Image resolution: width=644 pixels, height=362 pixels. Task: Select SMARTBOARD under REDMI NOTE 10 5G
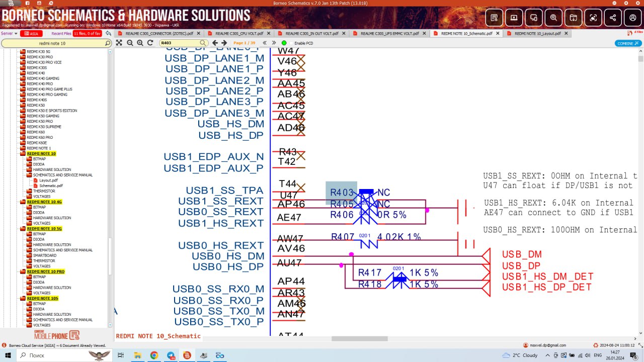[x=45, y=255]
